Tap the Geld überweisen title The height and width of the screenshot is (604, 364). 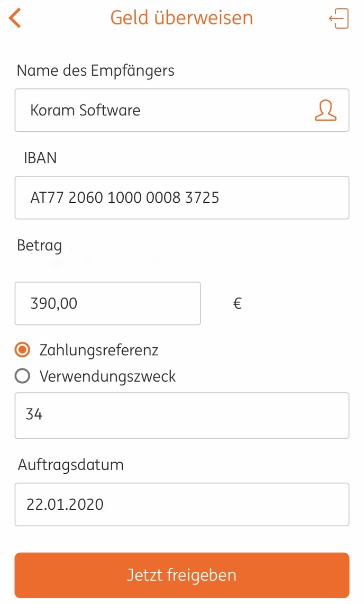coord(182,17)
